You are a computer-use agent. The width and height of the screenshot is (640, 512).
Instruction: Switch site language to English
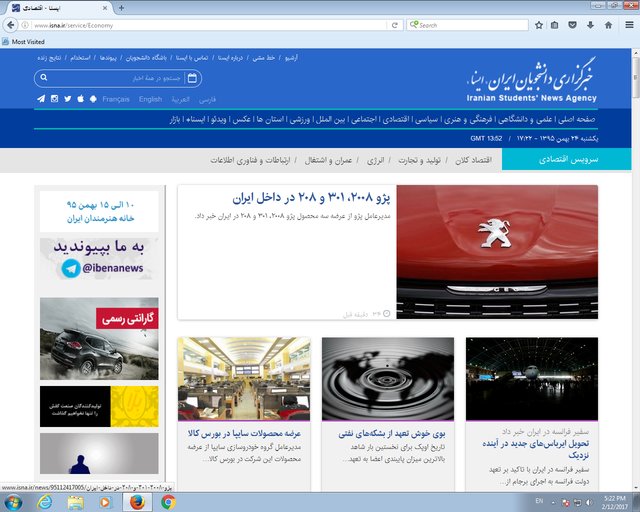point(150,99)
